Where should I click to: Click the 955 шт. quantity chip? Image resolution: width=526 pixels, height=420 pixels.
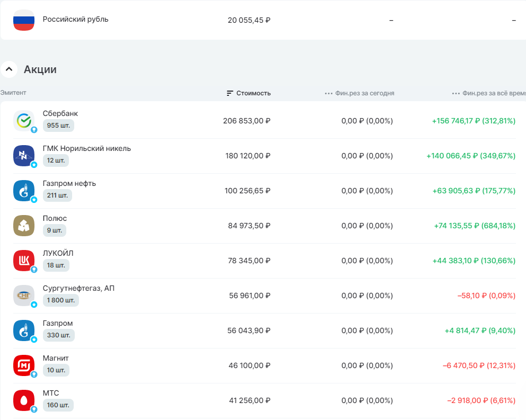pyautogui.click(x=58, y=126)
